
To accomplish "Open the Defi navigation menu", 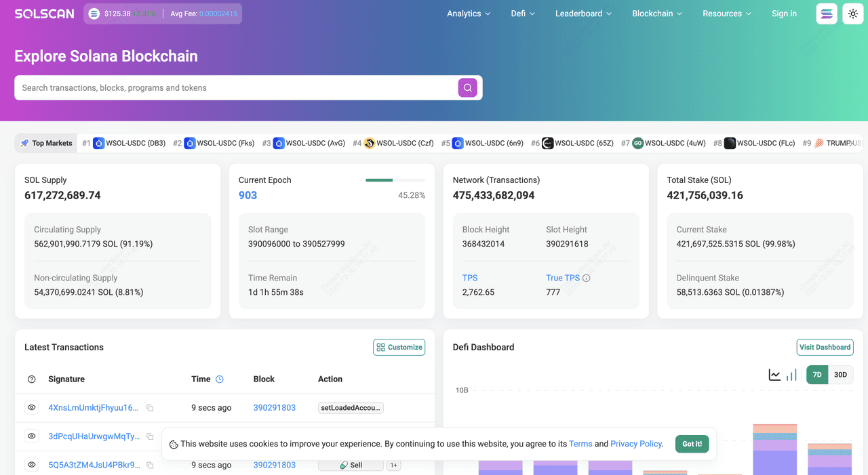I will [x=522, y=14].
